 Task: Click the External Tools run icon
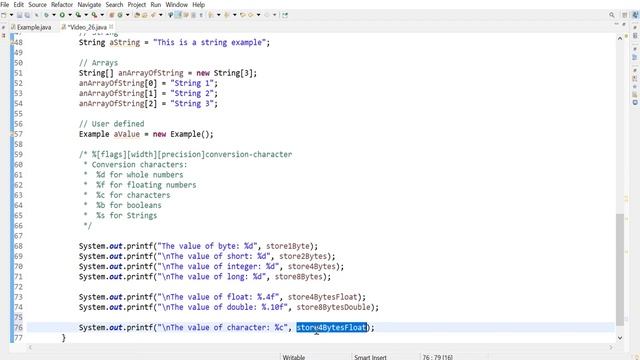pos(94,15)
